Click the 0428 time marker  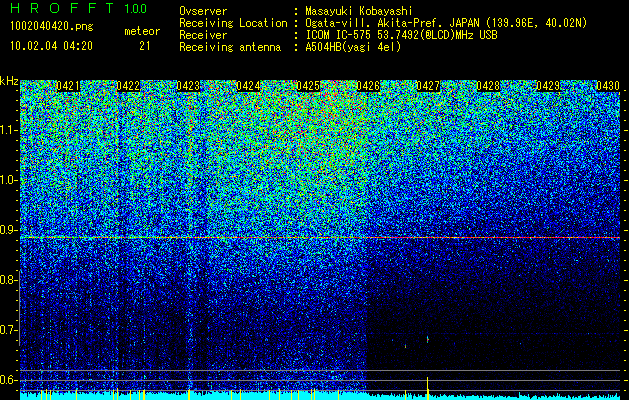tap(488, 86)
